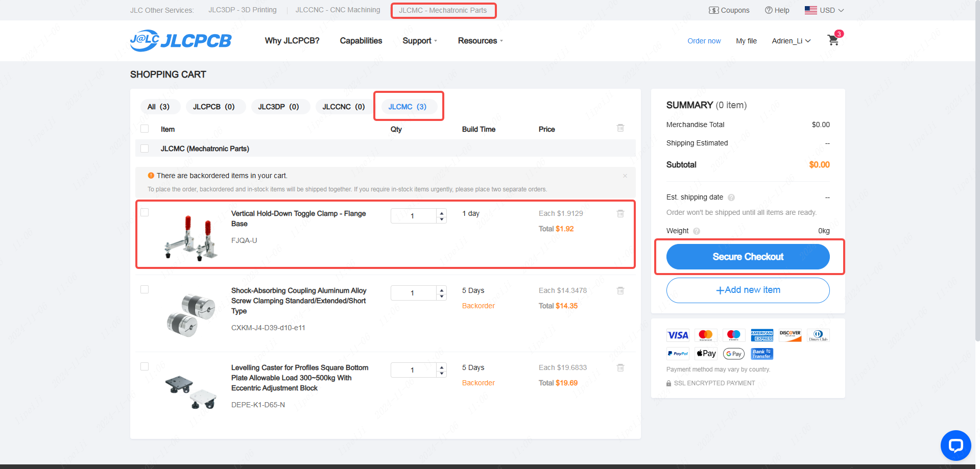Click the PayPal logo
Screen dimensions: 980x469
click(x=678, y=354)
